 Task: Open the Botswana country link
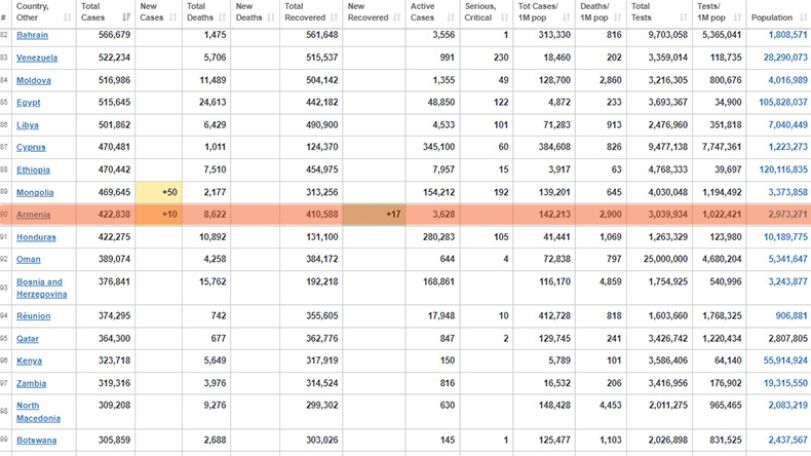[36, 440]
